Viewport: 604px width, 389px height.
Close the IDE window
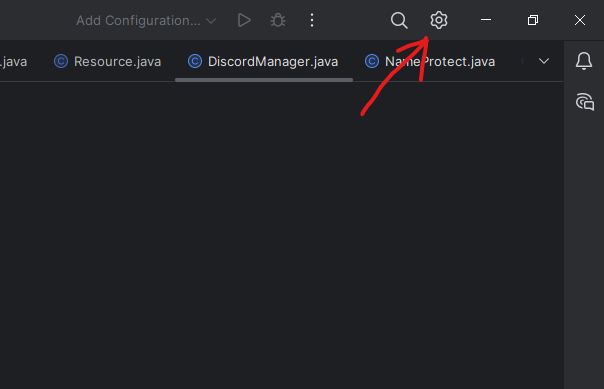pos(580,20)
